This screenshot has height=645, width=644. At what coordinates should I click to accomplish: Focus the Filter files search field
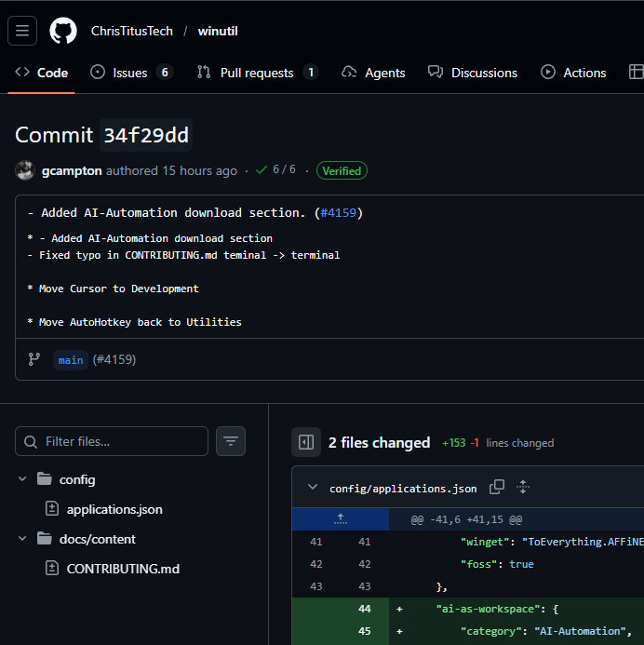[121, 441]
